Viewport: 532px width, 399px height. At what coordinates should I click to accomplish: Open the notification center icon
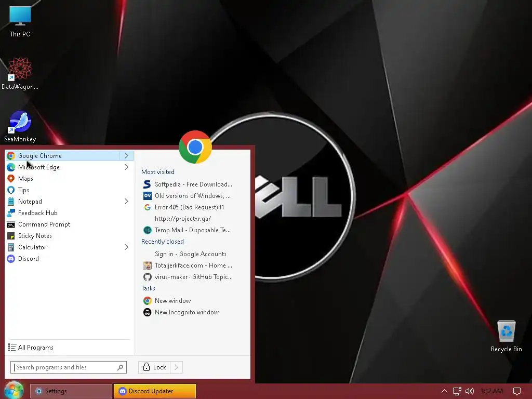(x=517, y=391)
